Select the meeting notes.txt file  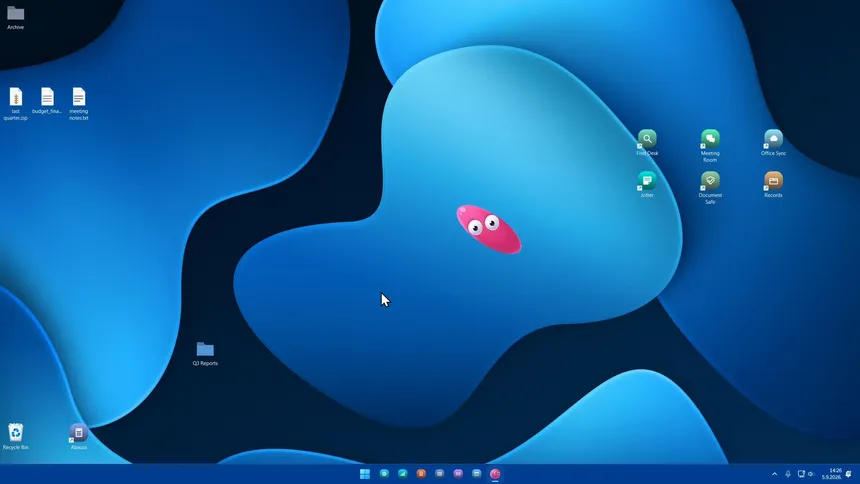coord(78,104)
